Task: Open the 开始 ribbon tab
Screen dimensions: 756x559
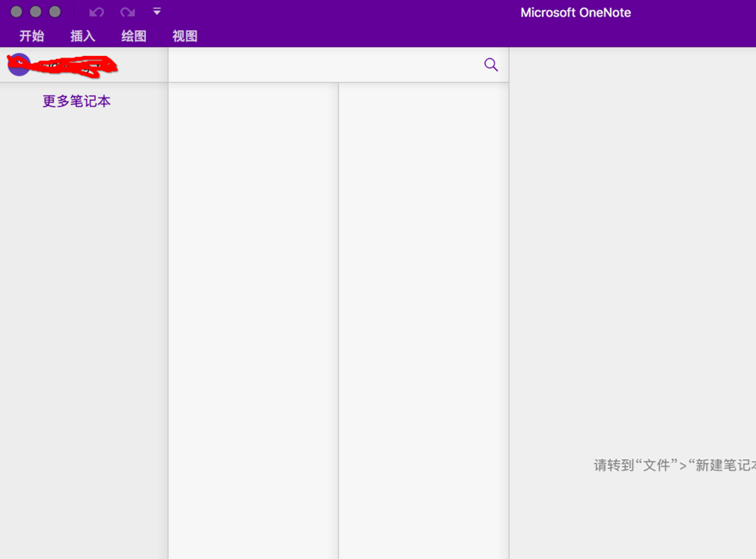Action: tap(32, 36)
